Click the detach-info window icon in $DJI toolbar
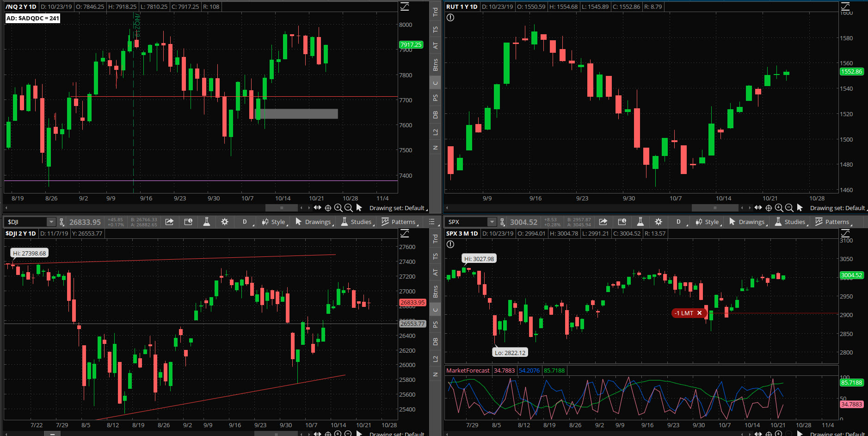The height and width of the screenshot is (436, 868). point(188,222)
